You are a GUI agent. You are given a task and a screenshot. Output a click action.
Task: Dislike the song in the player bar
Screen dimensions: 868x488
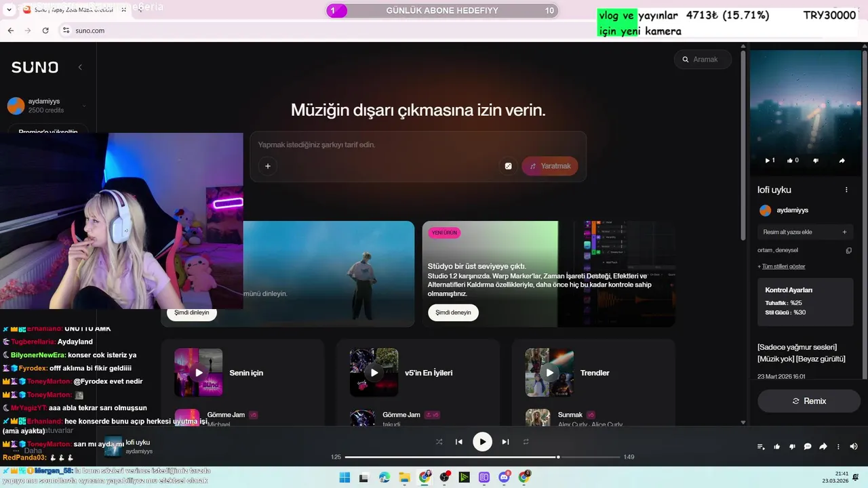tap(792, 447)
